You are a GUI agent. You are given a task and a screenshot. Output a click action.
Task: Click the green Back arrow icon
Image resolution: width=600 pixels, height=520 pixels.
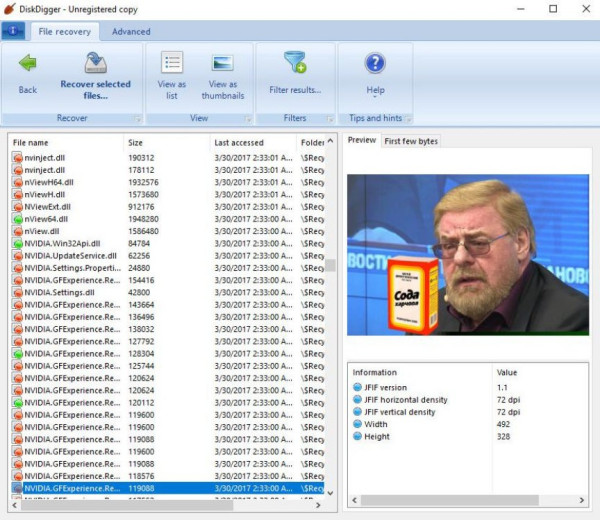click(28, 64)
